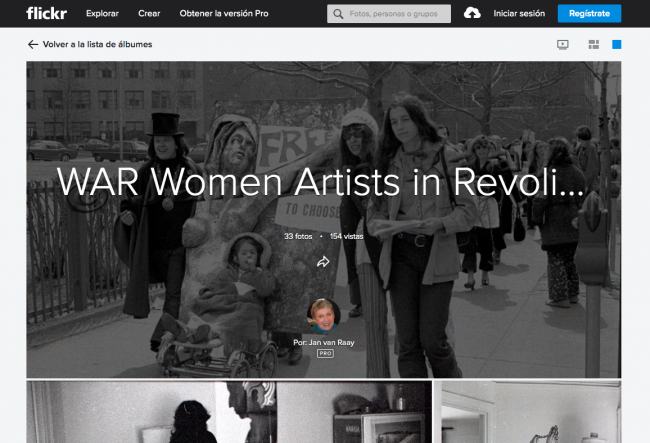Viewport: 650px width, 443px height.
Task: Switch to large single-photo layout view
Action: tap(616, 45)
